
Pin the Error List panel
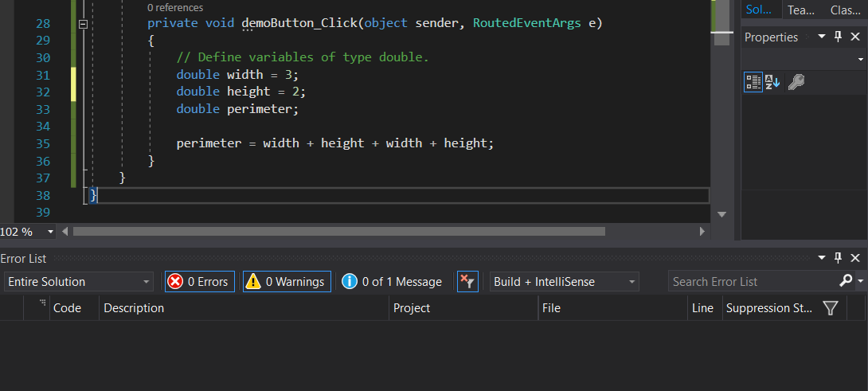(838, 258)
